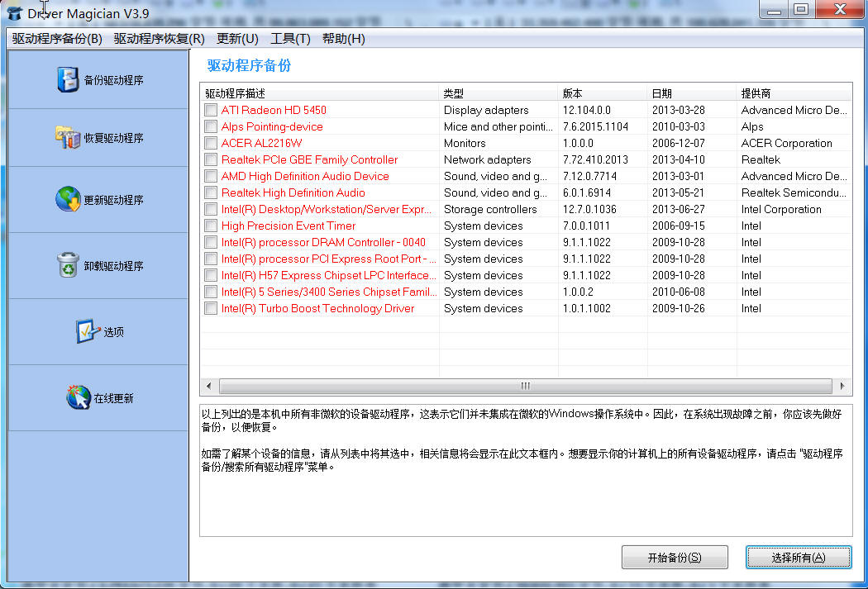This screenshot has width=868, height=589.
Task: Tick Intel 5 Series/3400 Series Chipset checkbox
Action: (211, 292)
